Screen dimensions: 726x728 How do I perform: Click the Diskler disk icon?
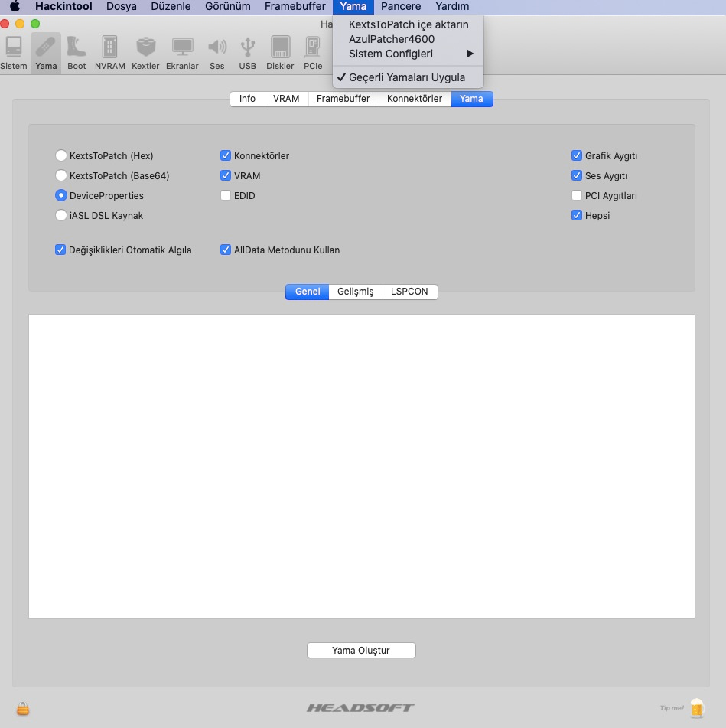280,52
